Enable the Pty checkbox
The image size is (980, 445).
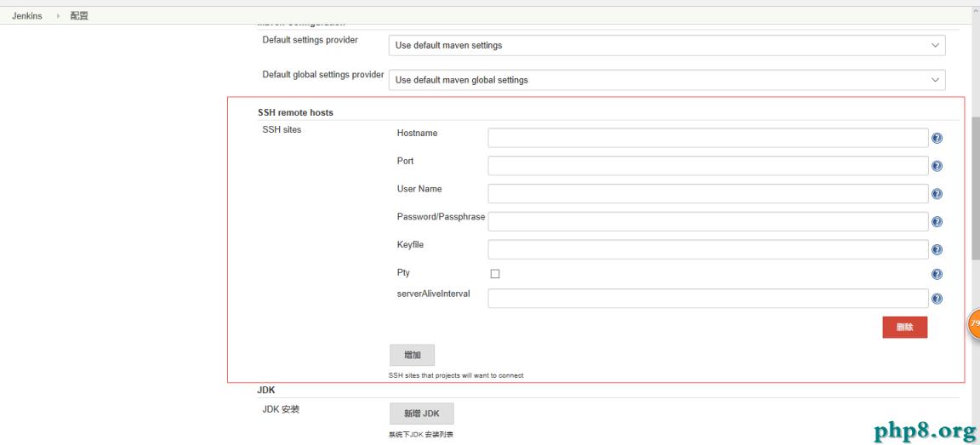[x=495, y=274]
